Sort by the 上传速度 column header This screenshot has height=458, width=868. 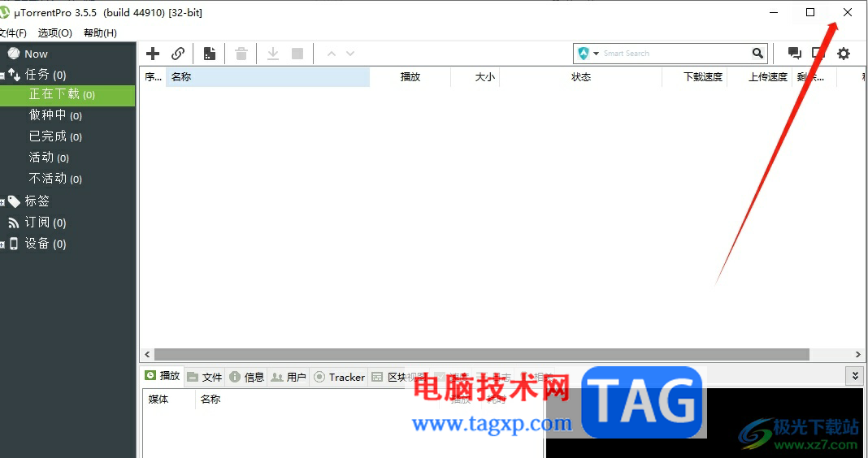pos(759,77)
